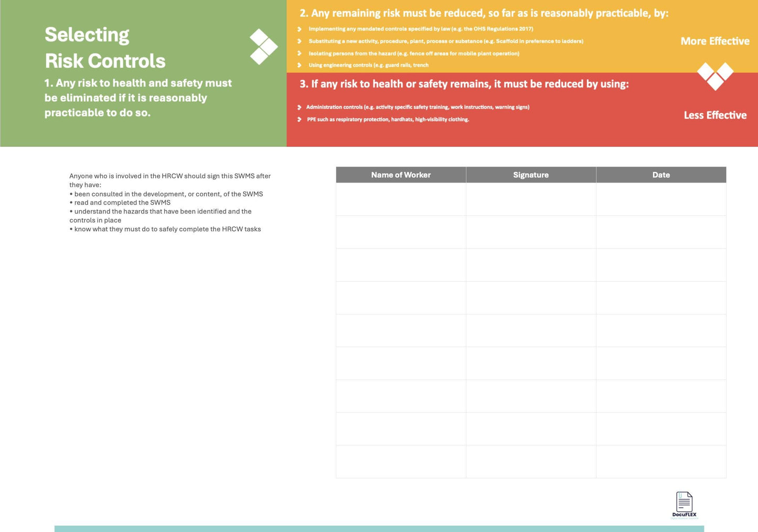
Task: Click the DocuFLEX document logo icon
Action: (x=684, y=502)
